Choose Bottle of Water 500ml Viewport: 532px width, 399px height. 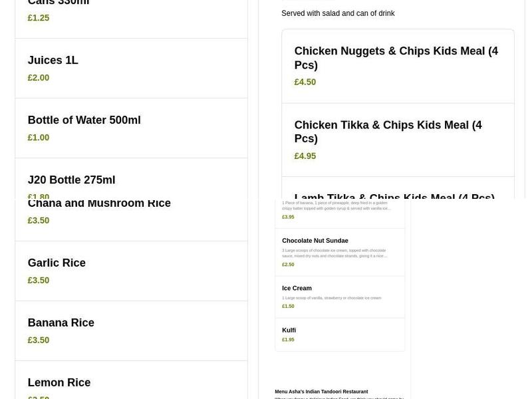(x=84, y=120)
